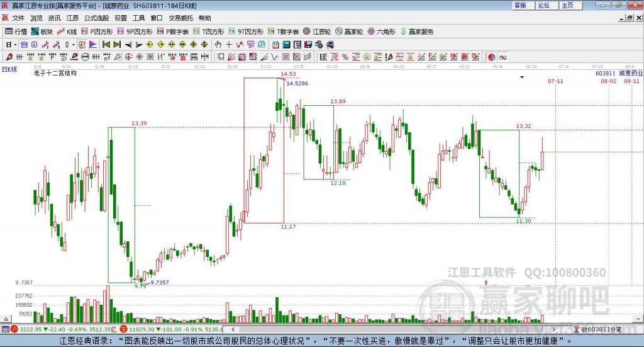644x347 pixels.
Task: Click the table icon in status bar
Action: point(5,329)
